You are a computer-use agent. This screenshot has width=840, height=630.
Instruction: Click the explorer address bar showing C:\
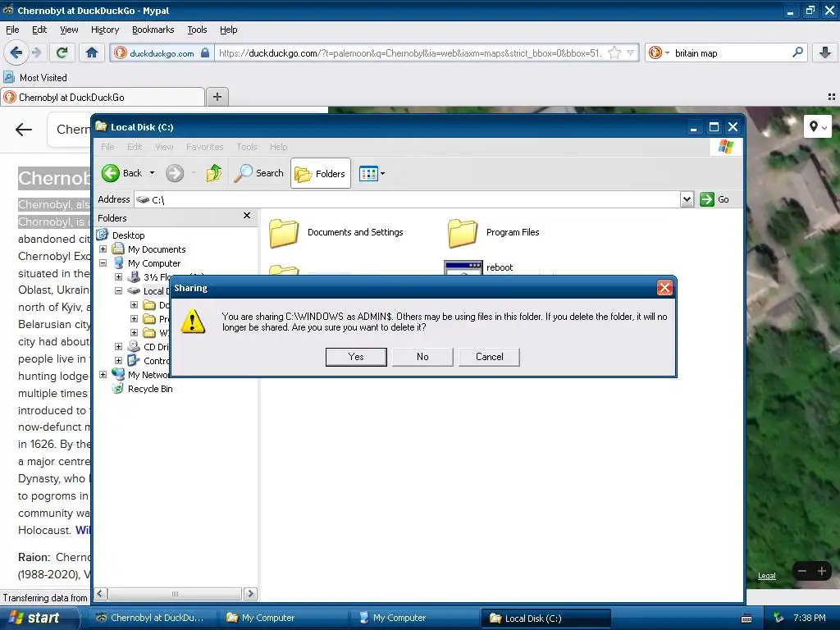(x=407, y=199)
